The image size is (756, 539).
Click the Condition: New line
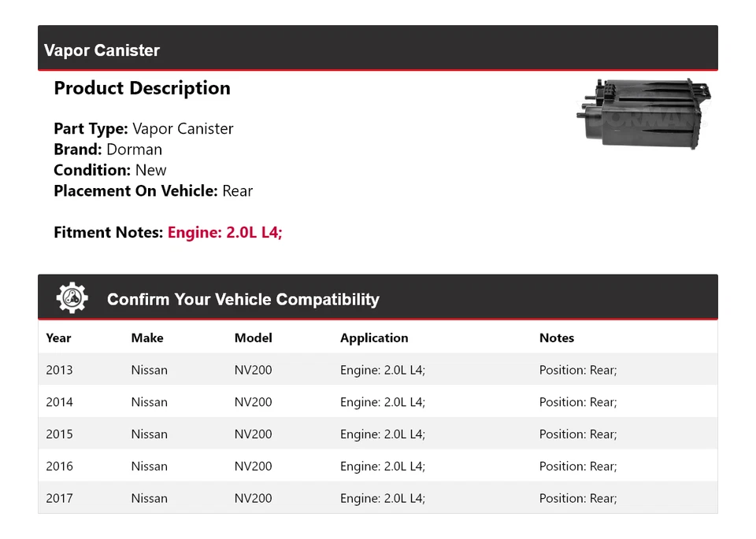pyautogui.click(x=110, y=170)
